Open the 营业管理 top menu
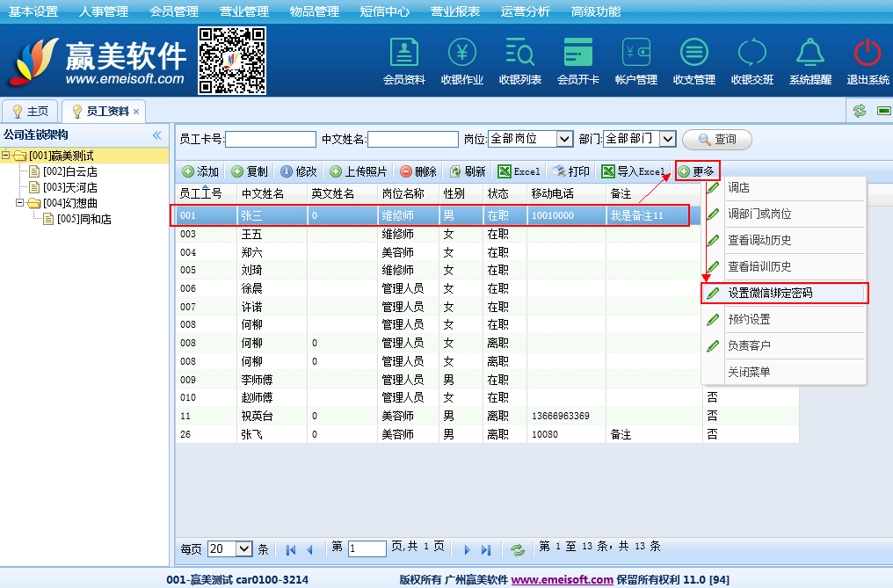 (x=244, y=11)
